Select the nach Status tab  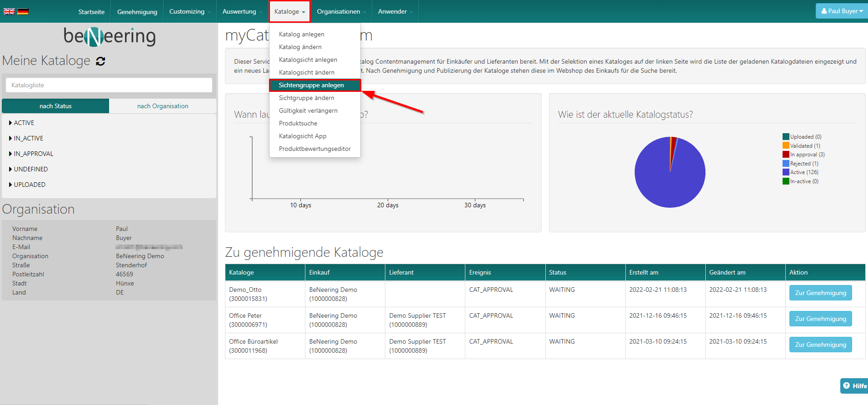coord(55,106)
